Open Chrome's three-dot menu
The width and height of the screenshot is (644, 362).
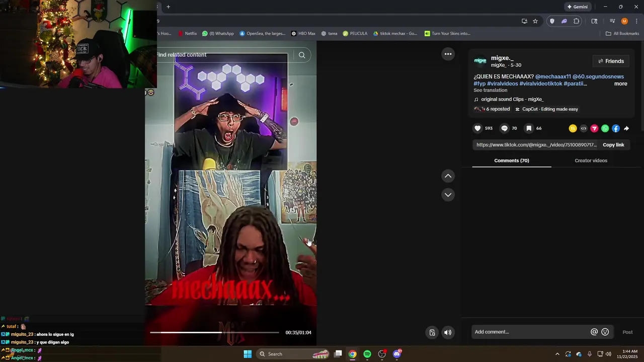click(636, 21)
